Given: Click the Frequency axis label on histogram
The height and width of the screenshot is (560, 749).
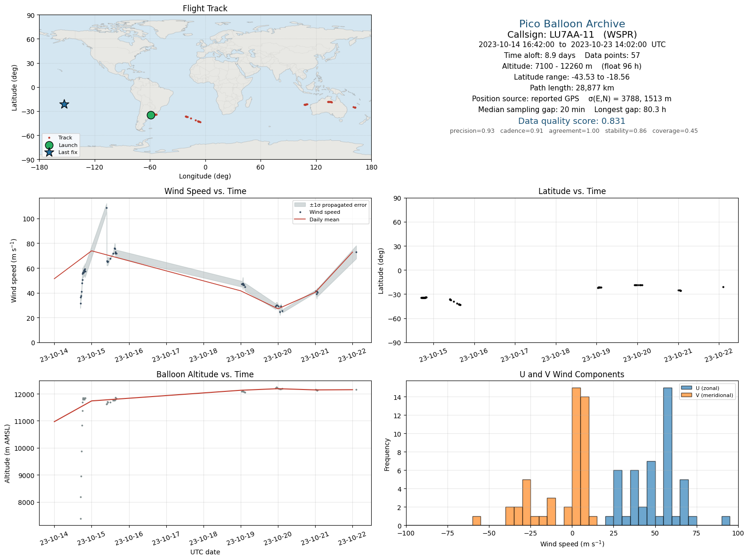Looking at the screenshot, I should tap(387, 454).
